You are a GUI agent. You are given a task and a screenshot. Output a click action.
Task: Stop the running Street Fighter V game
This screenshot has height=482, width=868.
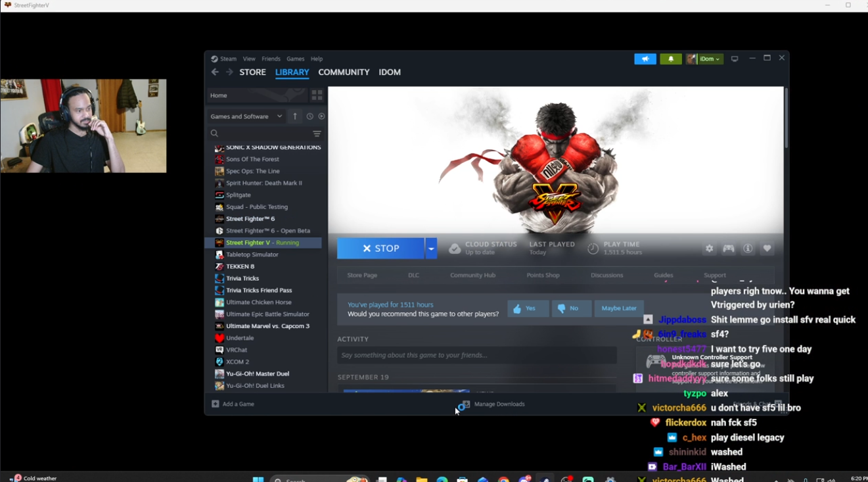point(380,249)
